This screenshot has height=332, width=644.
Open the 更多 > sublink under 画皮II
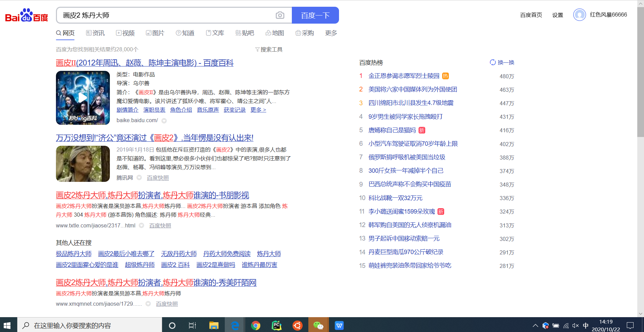(258, 110)
